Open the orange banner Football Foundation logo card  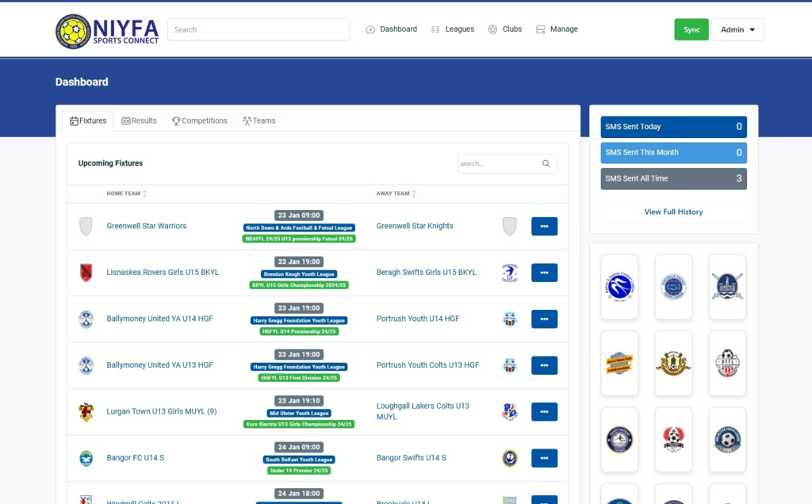(619, 363)
